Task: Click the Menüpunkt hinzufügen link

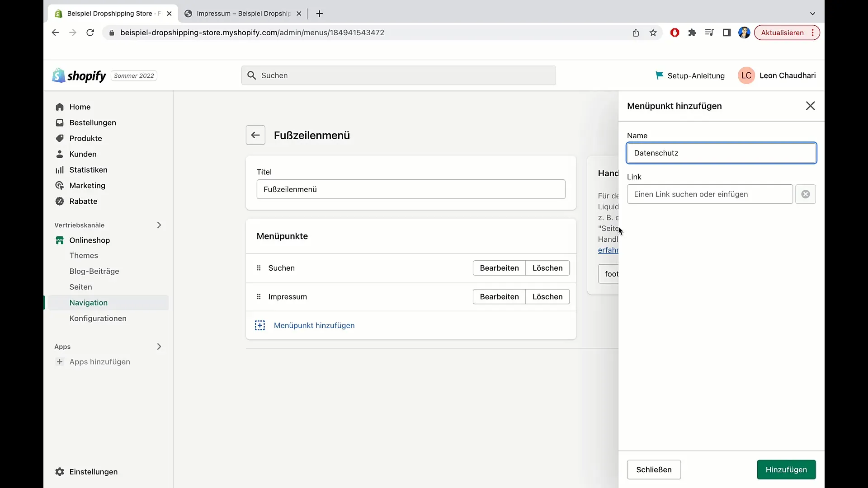Action: click(314, 325)
